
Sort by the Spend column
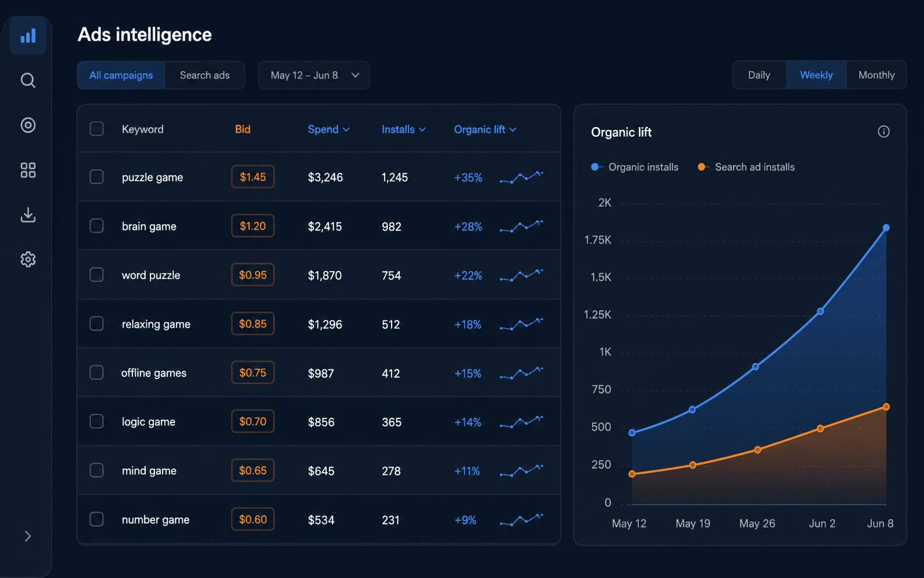pos(329,129)
